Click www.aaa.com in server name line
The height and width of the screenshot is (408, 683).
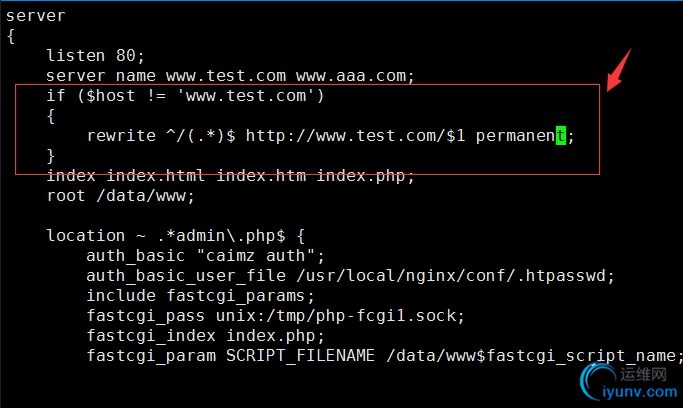(351, 76)
